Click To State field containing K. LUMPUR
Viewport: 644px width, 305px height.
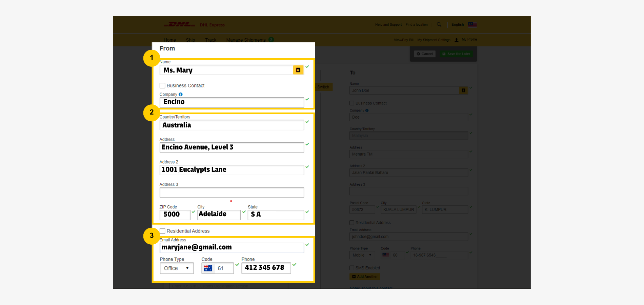(445, 209)
